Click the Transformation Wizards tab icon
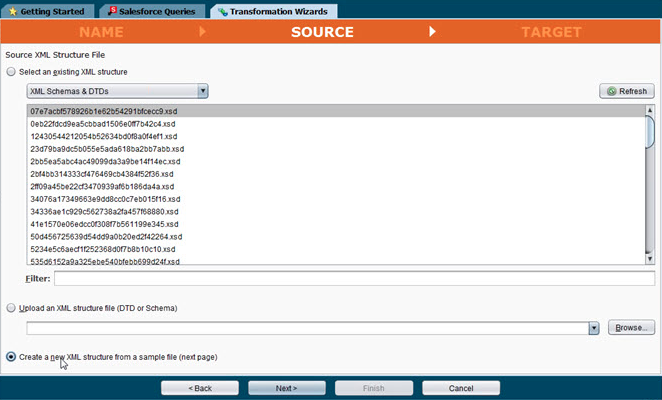 tap(221, 11)
